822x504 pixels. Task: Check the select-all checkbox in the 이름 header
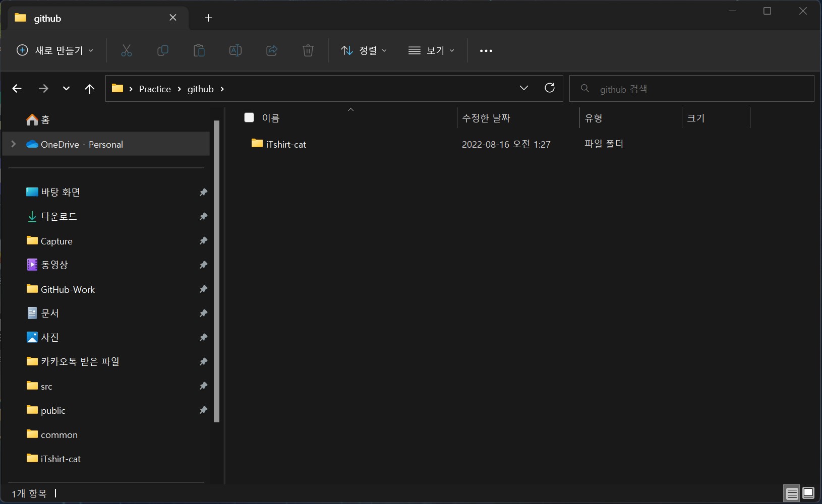249,117
